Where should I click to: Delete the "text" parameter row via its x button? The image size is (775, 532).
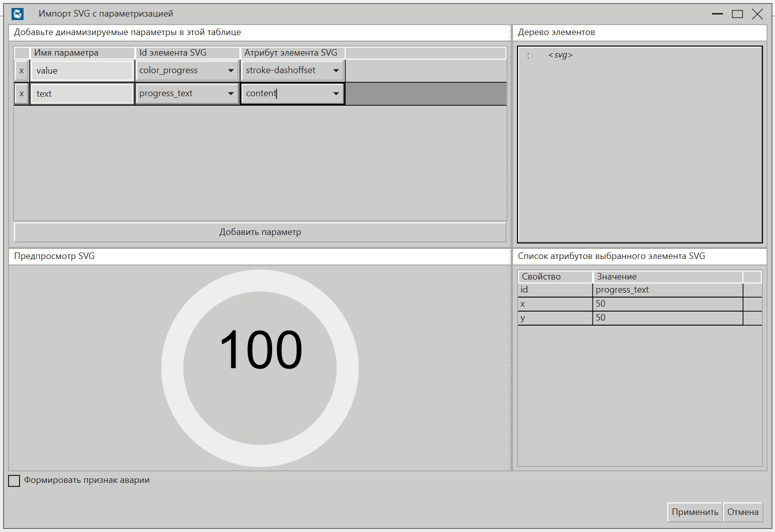click(21, 93)
